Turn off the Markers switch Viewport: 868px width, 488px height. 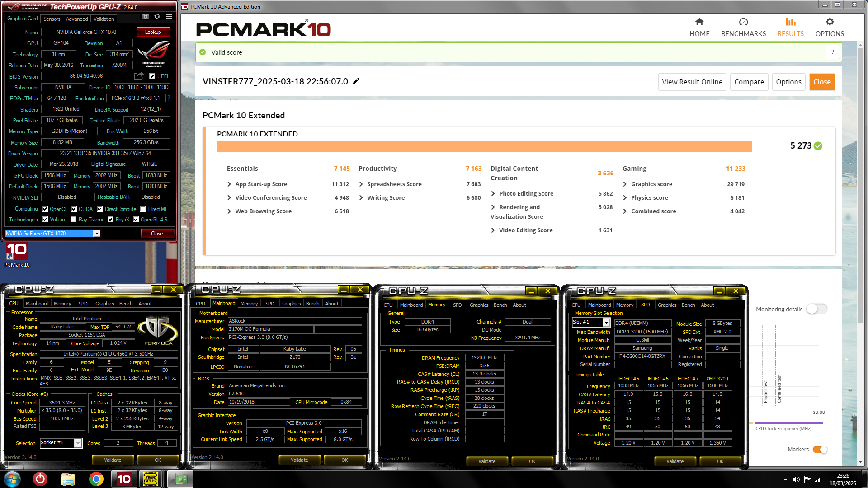click(820, 450)
